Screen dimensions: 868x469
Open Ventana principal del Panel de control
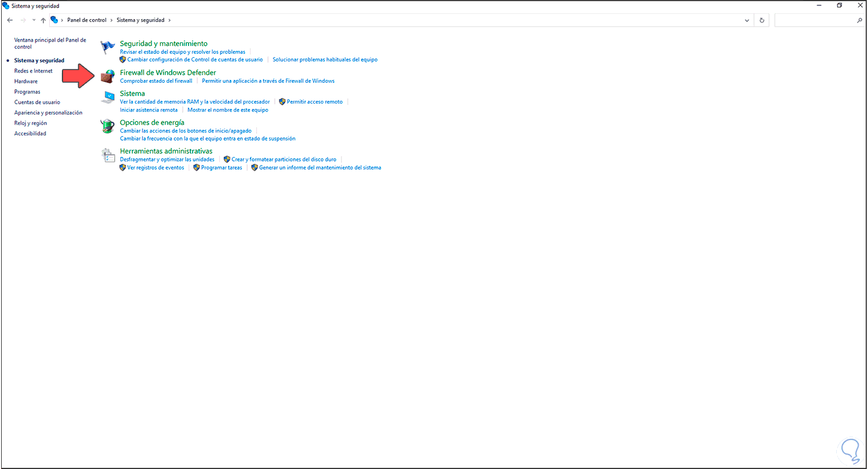coord(50,43)
